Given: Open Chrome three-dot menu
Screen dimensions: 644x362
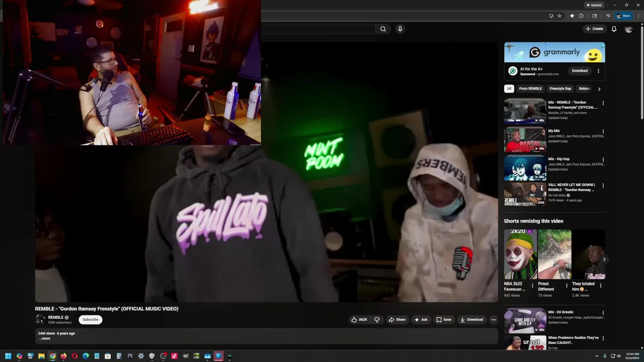Looking at the screenshot, I should [x=638, y=16].
